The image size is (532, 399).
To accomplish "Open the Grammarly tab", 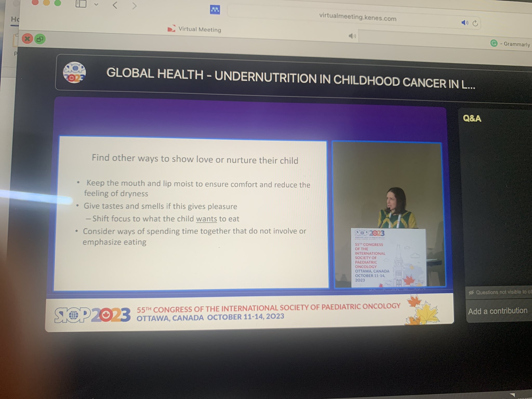I will pos(510,44).
